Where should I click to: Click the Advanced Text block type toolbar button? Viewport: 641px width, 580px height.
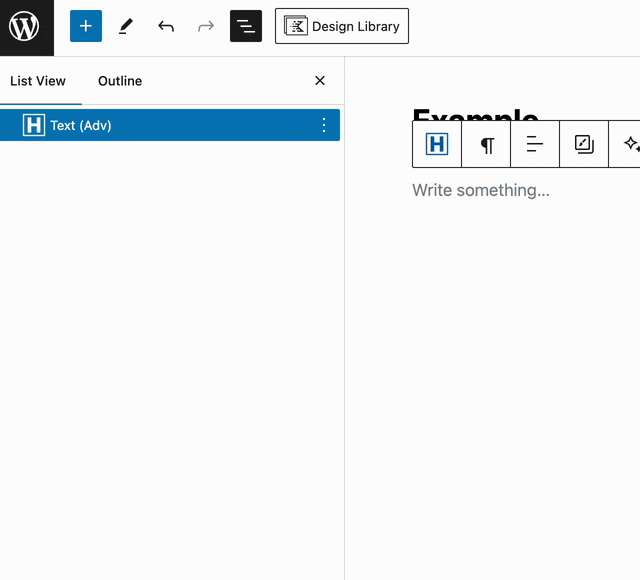437,145
